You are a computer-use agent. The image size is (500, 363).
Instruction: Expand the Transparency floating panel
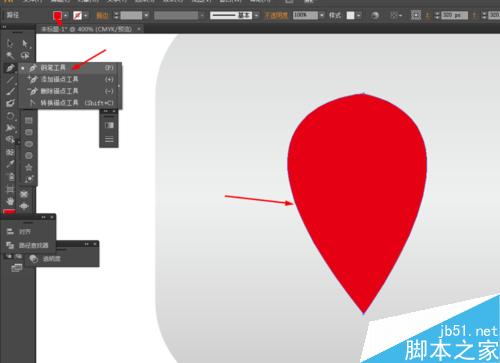click(x=87, y=244)
